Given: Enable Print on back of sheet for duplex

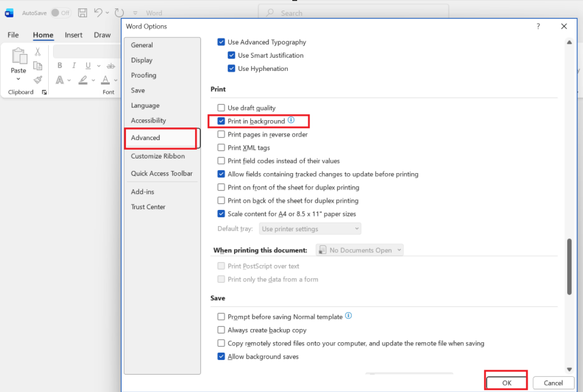Looking at the screenshot, I should point(221,201).
